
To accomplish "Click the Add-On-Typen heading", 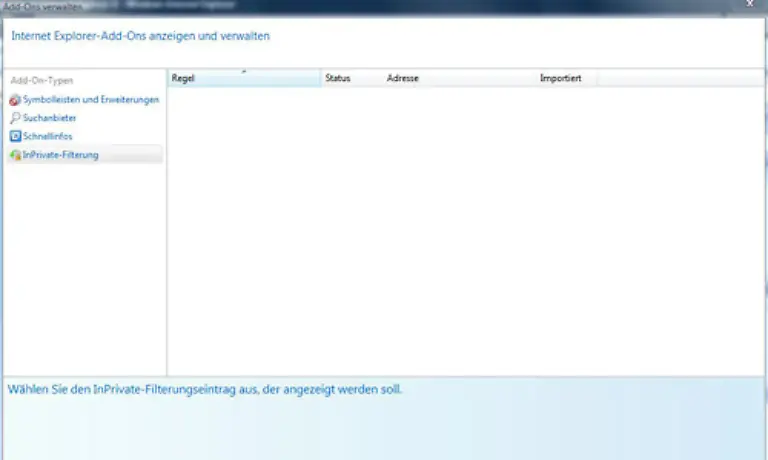I will pos(42,80).
